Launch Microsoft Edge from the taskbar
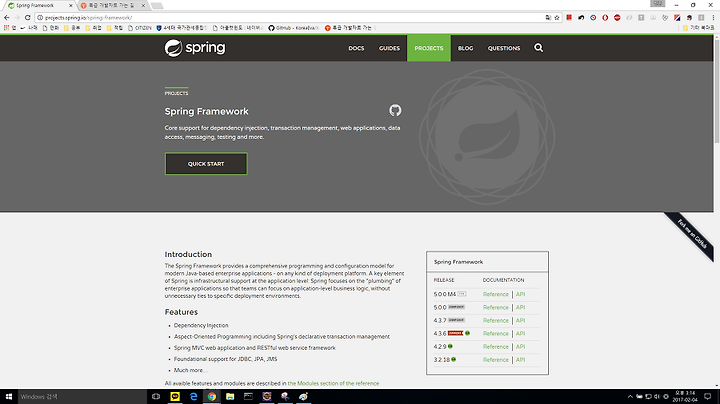 (193, 396)
